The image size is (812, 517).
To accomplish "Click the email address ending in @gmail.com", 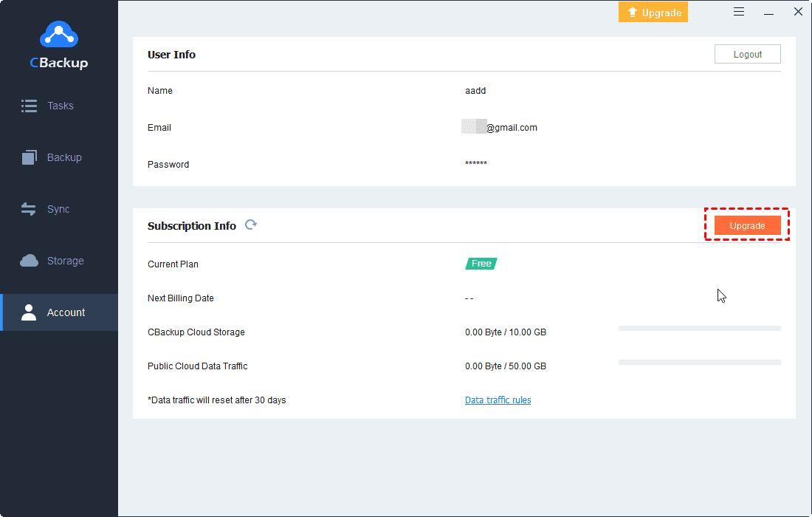I will tap(499, 128).
